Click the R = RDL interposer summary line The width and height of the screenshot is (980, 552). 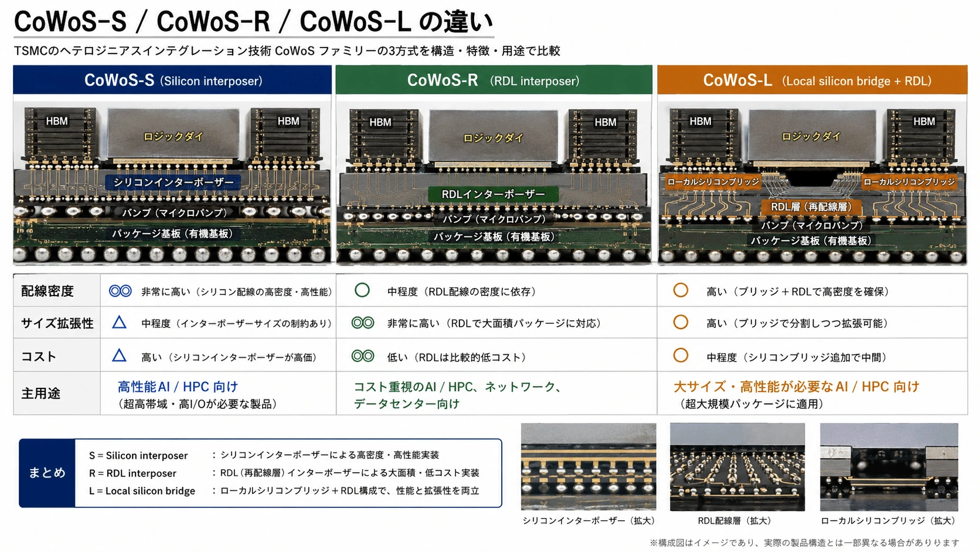(132, 473)
